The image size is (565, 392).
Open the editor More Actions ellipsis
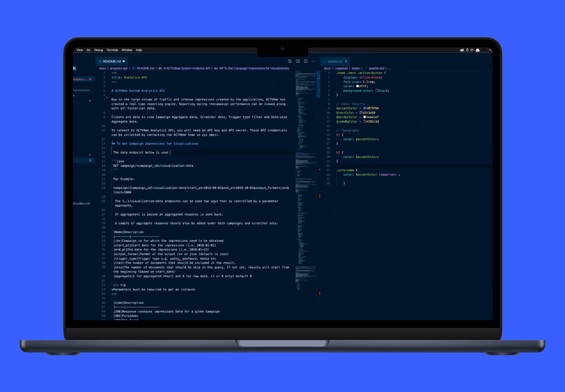click(313, 61)
